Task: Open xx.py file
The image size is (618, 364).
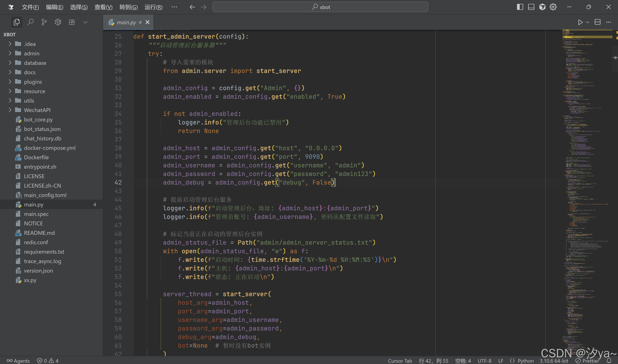Action: point(51,280)
